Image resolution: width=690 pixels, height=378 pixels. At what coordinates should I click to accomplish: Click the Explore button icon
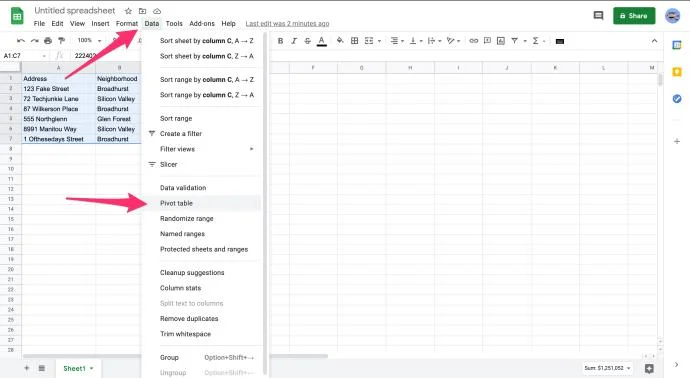[649, 368]
